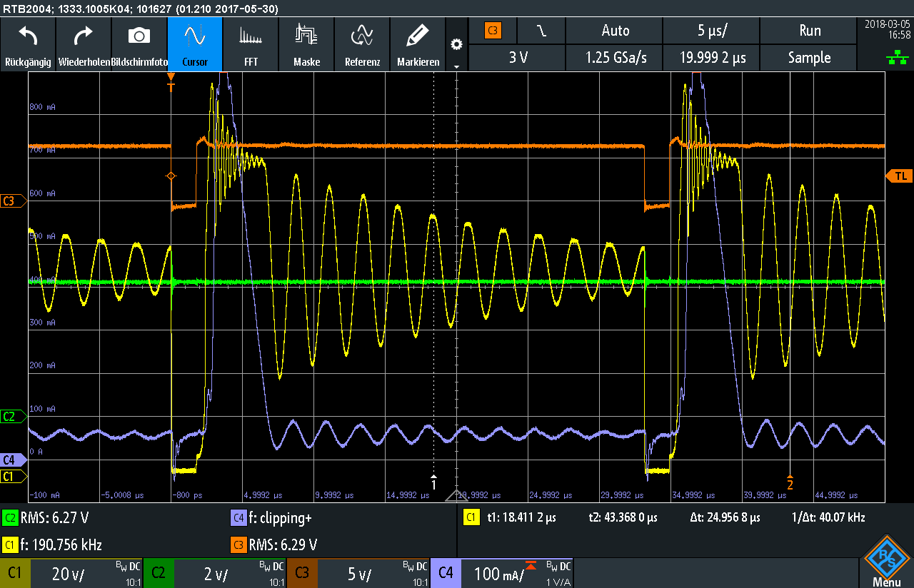Click the Run acquisition button
The height and width of the screenshot is (588, 914).
pyautogui.click(x=809, y=31)
